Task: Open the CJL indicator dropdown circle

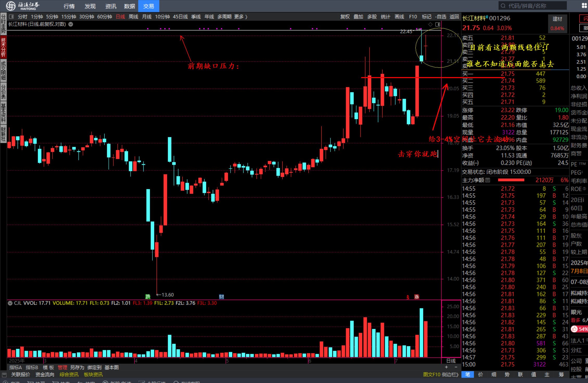Action: pos(10,303)
